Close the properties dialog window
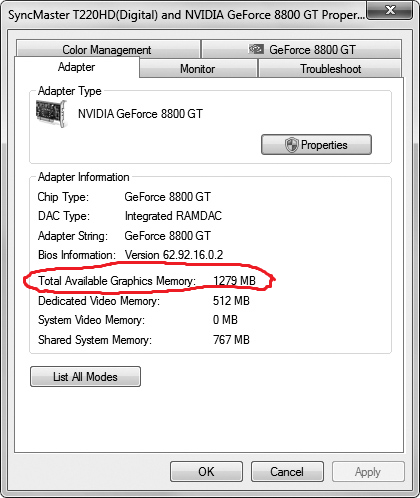The image size is (420, 498). point(390,10)
